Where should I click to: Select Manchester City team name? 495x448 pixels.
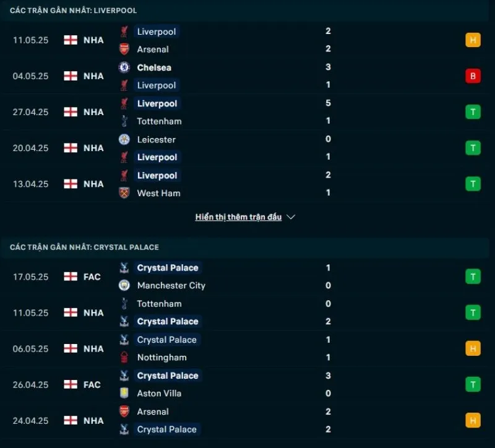[x=171, y=285]
